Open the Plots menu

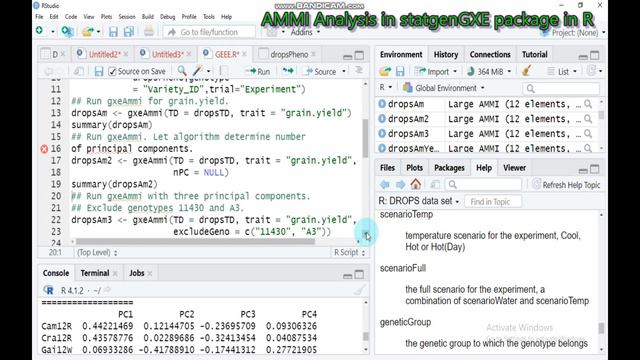[106, 17]
